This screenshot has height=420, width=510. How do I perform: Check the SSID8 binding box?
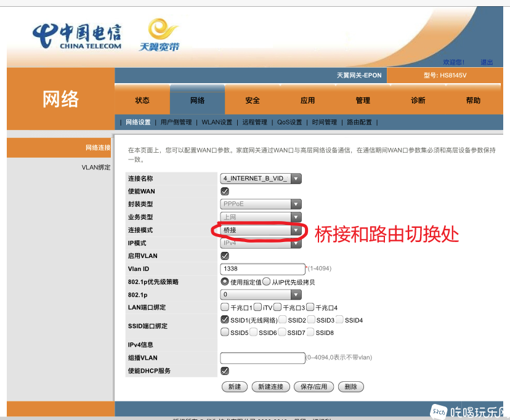coord(310,332)
